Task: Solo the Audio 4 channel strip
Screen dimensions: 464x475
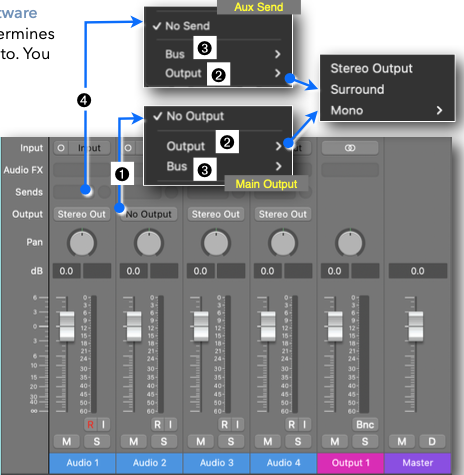Action: [x=298, y=441]
